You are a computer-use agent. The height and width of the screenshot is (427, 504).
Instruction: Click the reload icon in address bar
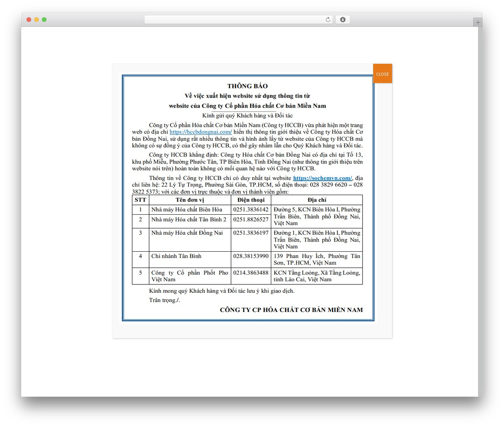(x=328, y=20)
